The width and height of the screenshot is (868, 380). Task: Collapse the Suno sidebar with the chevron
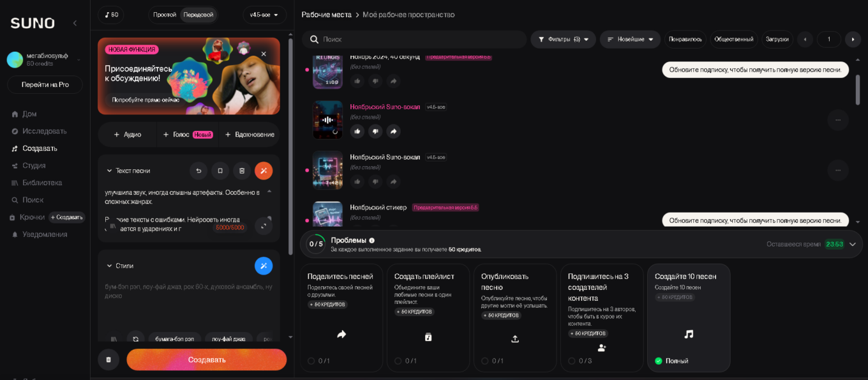(75, 23)
